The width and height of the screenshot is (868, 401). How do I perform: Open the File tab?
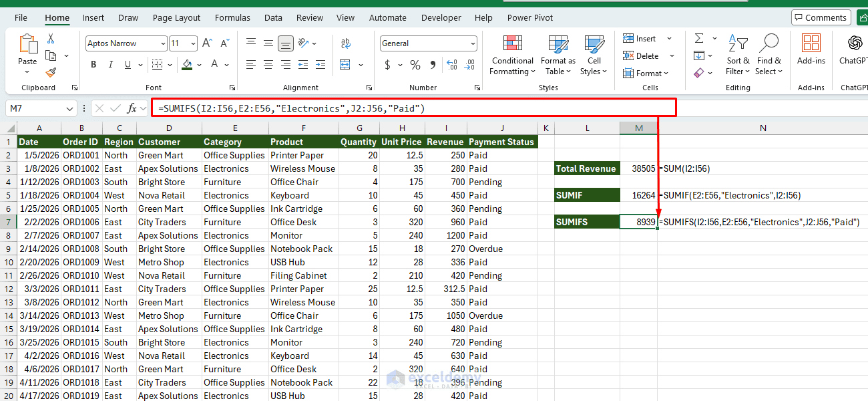coord(21,18)
